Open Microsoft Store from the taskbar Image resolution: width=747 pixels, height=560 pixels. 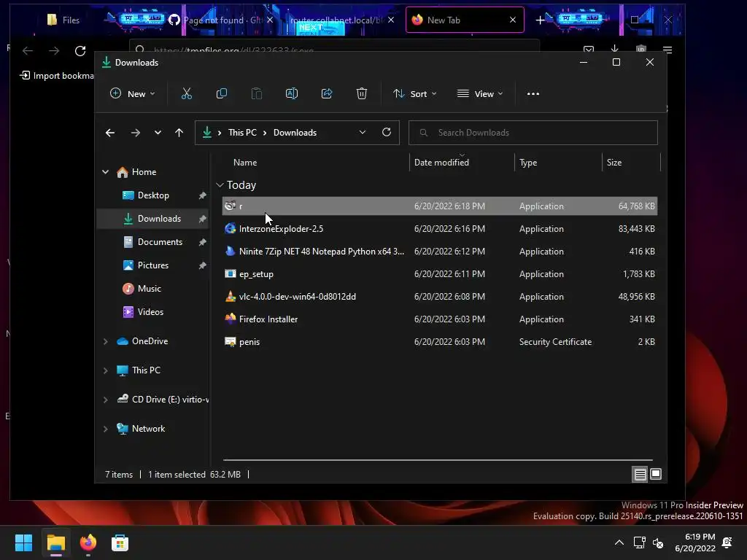point(120,542)
